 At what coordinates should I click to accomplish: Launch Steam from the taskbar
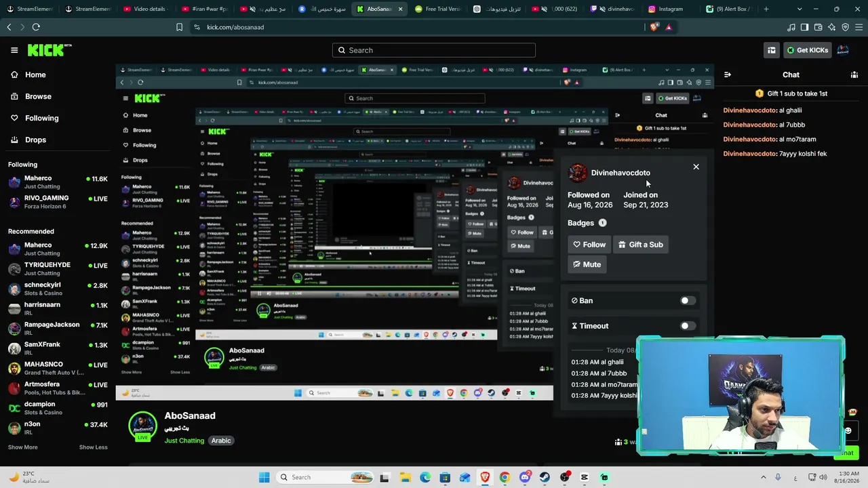[x=545, y=477]
